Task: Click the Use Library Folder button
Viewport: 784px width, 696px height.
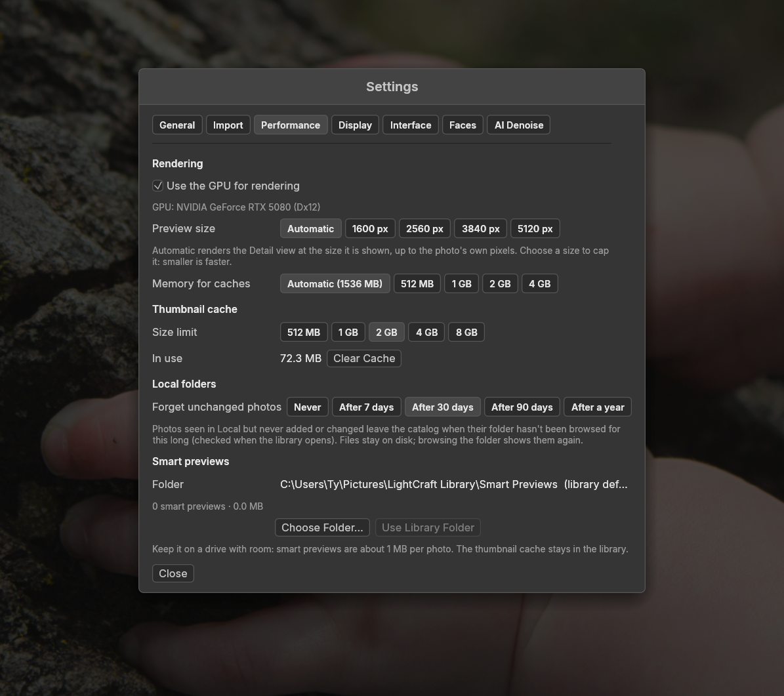Action: (x=428, y=527)
